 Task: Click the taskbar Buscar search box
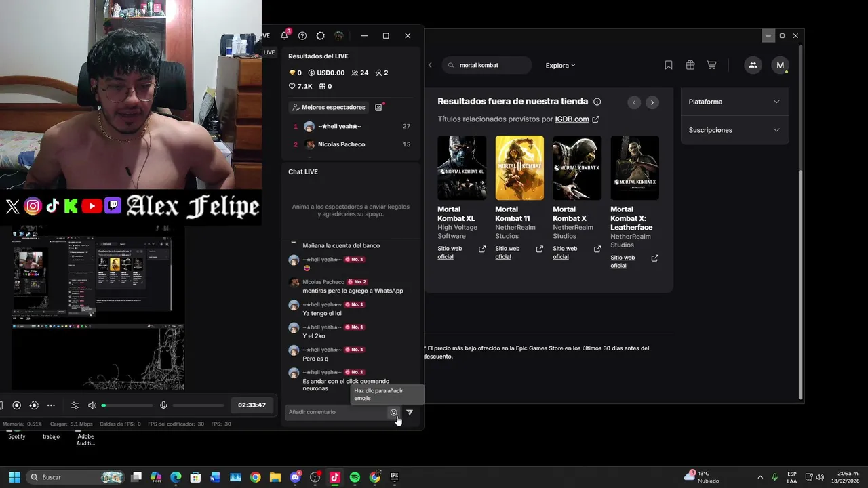coord(76,477)
